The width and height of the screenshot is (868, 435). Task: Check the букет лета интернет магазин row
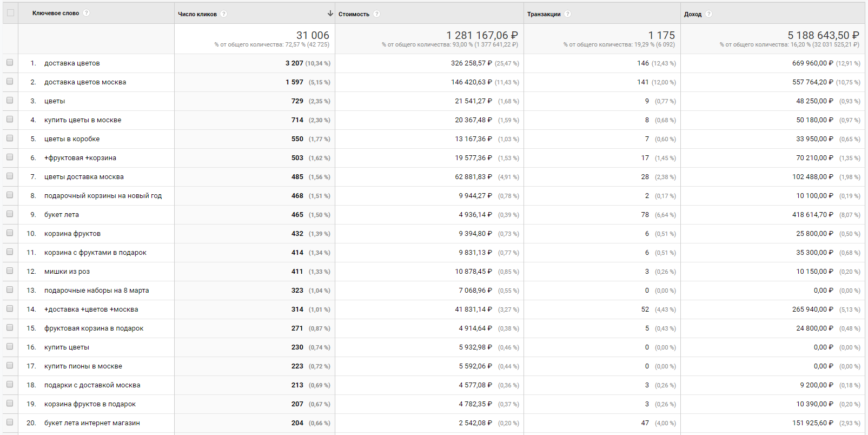click(x=10, y=423)
